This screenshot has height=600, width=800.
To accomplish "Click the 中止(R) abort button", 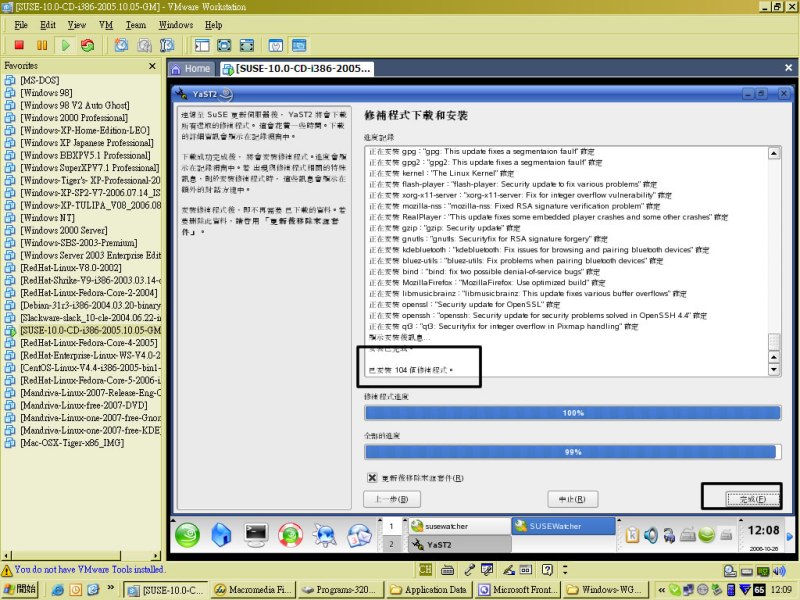I will point(572,499).
